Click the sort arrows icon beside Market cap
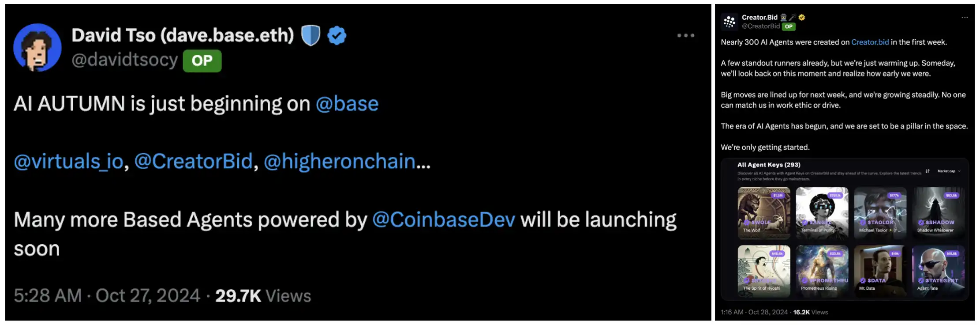The width and height of the screenshot is (980, 325). [x=928, y=171]
